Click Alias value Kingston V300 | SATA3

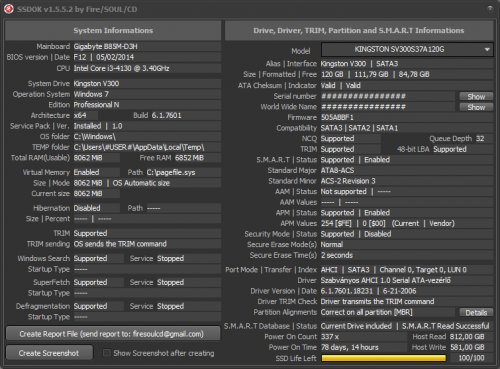tap(359, 64)
